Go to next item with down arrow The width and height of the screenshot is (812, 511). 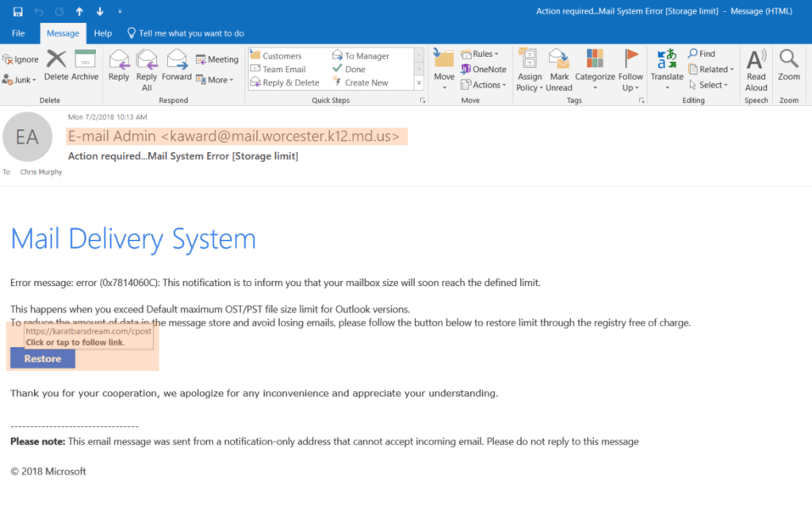(x=100, y=11)
